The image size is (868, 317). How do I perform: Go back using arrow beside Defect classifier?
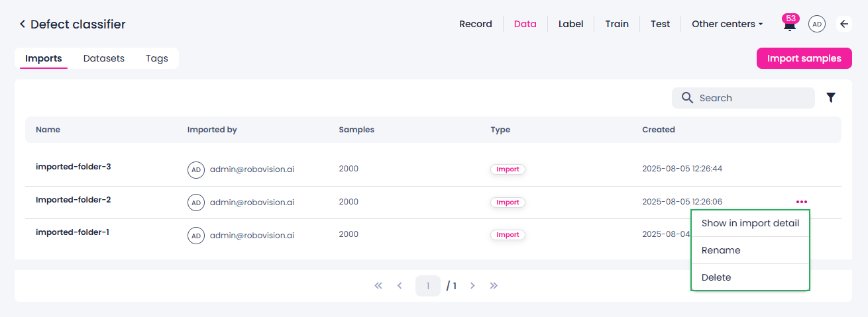coord(22,24)
